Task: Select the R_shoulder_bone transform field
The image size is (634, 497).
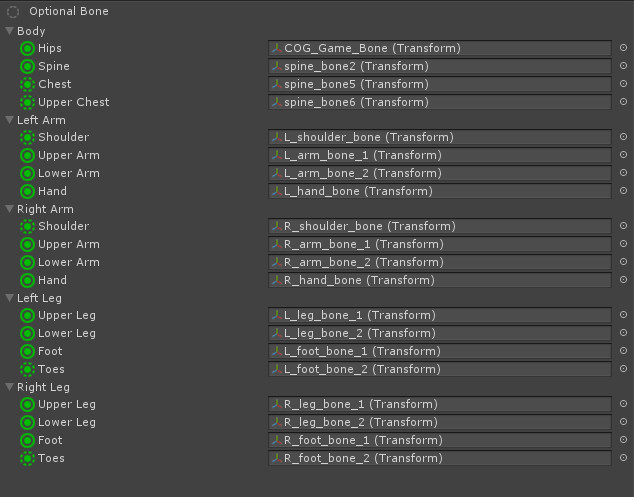Action: 440,226
